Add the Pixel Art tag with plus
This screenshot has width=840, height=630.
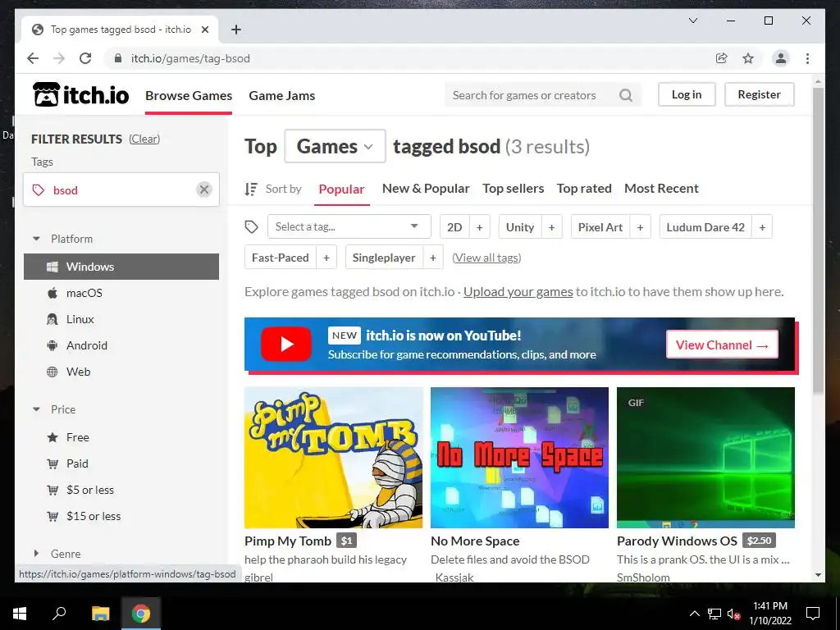[640, 227]
